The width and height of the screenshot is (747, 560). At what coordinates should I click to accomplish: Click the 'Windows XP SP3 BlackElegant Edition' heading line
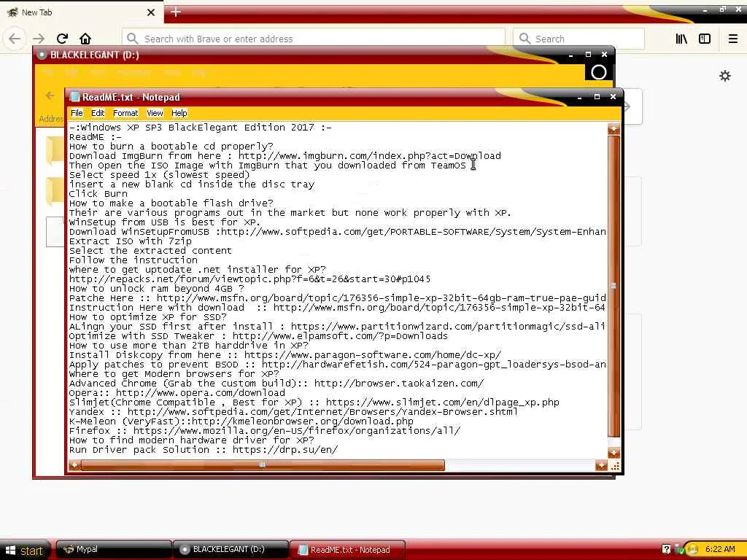200,127
